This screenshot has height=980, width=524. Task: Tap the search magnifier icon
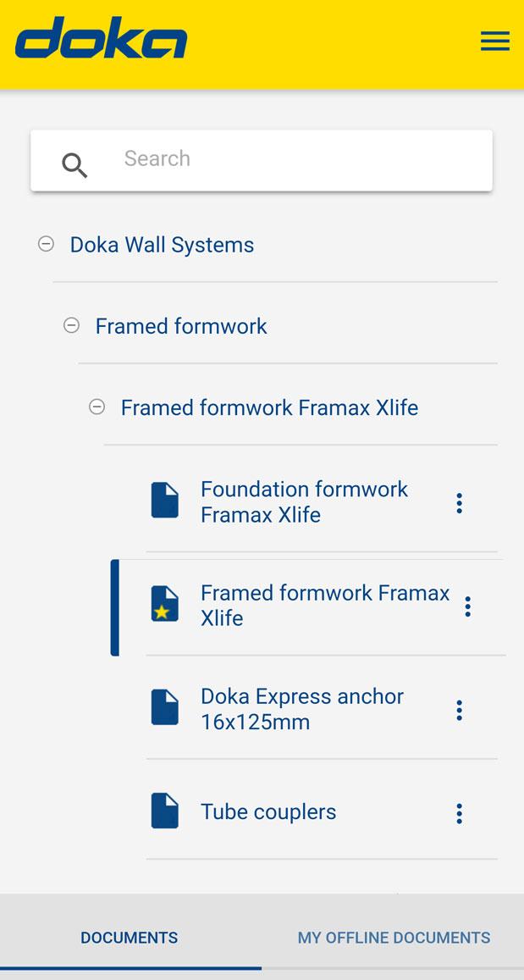point(74,164)
